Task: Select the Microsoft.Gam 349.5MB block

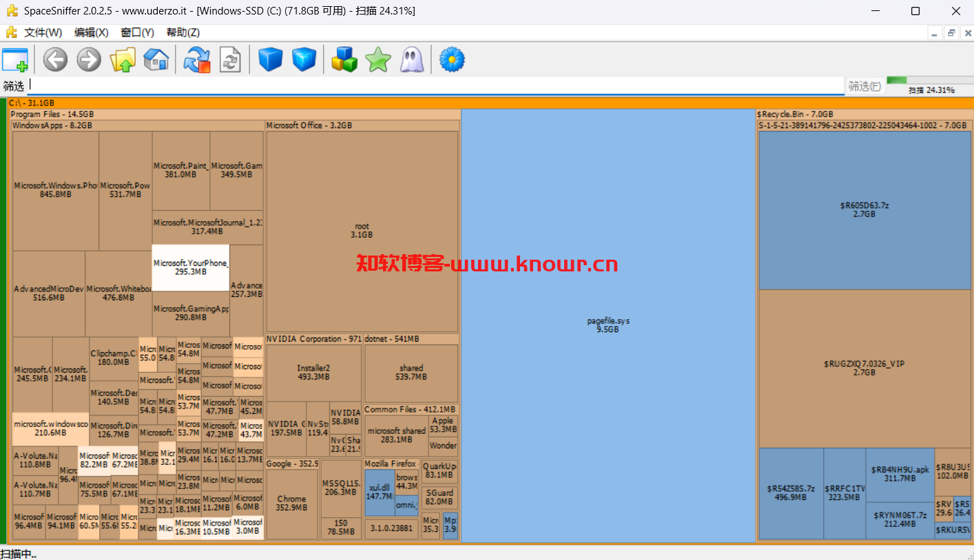Action: pyautogui.click(x=236, y=171)
